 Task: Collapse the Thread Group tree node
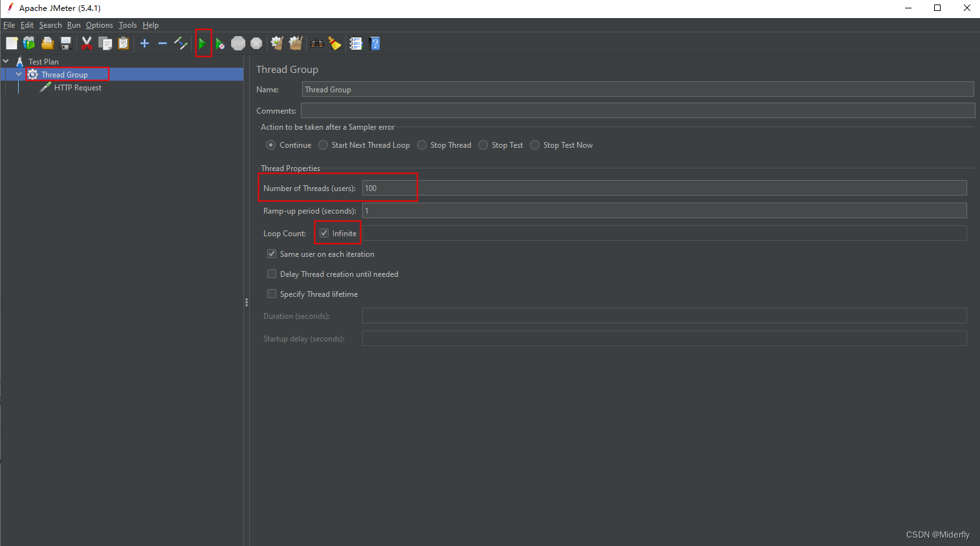tap(19, 74)
